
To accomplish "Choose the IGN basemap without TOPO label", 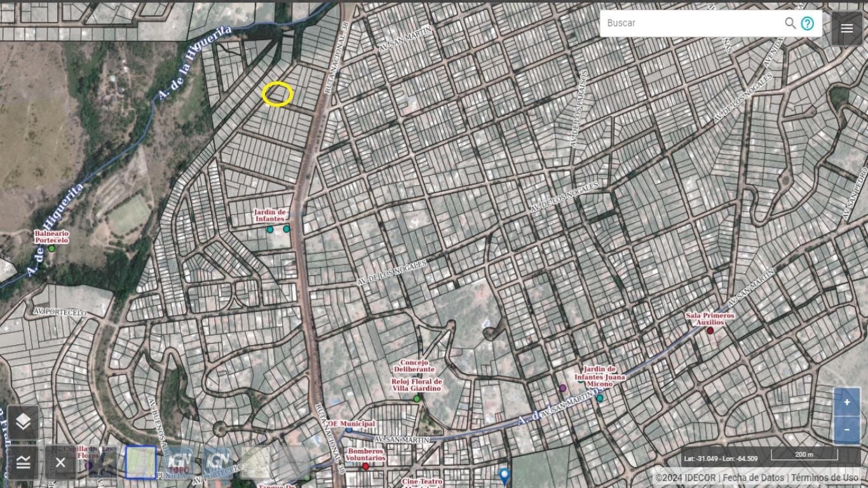I will tap(219, 462).
